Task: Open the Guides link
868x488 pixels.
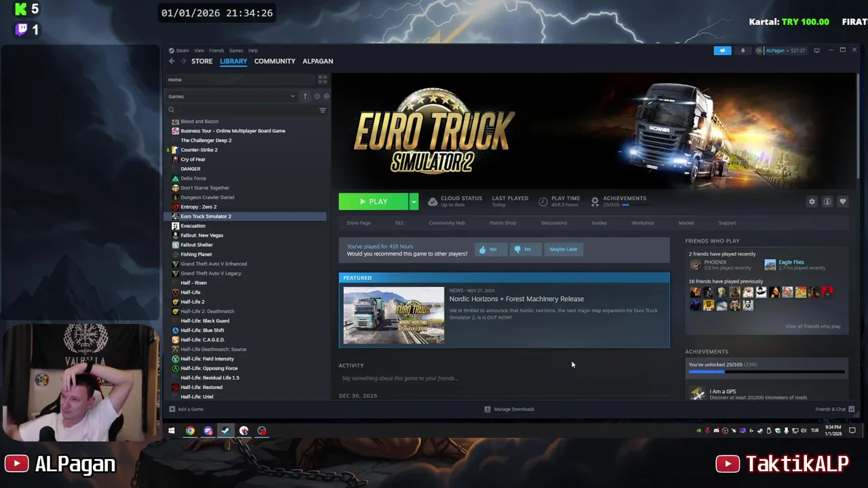Action: [x=599, y=223]
